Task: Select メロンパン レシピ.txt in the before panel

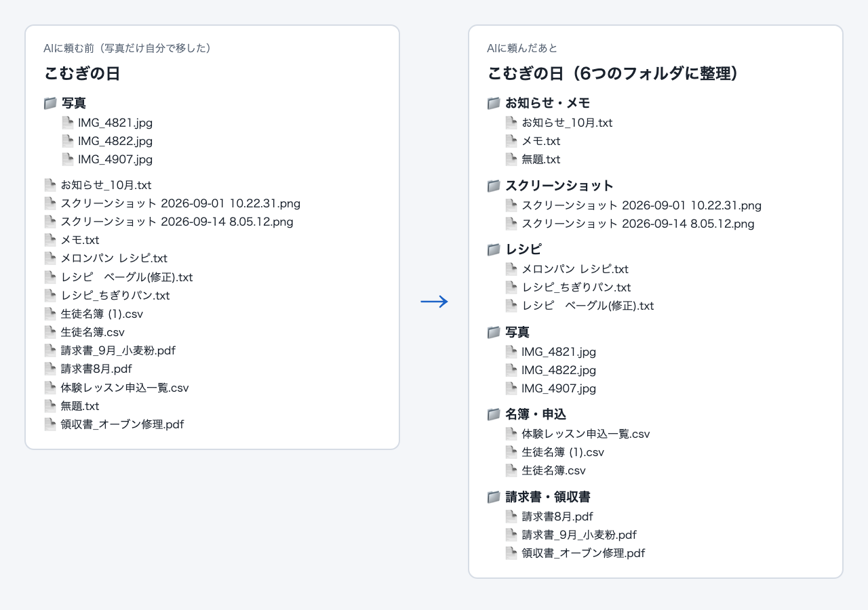Action: point(114,258)
